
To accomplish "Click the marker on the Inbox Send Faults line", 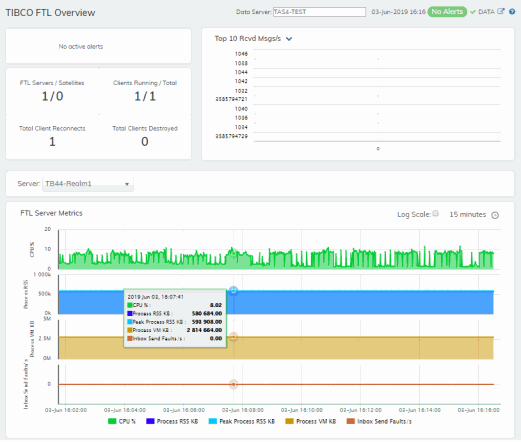I will click(234, 384).
